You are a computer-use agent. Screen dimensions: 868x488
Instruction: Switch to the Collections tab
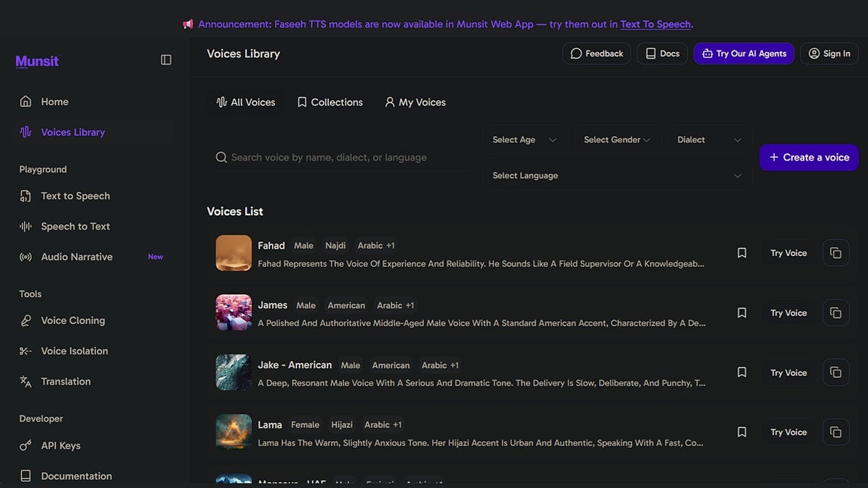tap(330, 102)
